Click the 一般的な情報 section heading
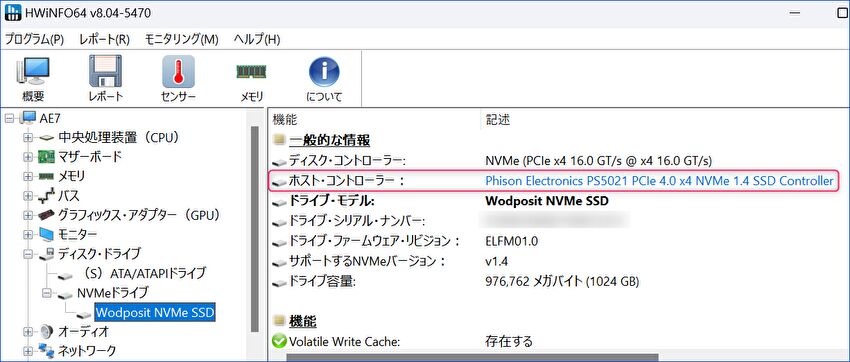This screenshot has height=362, width=850. [330, 140]
